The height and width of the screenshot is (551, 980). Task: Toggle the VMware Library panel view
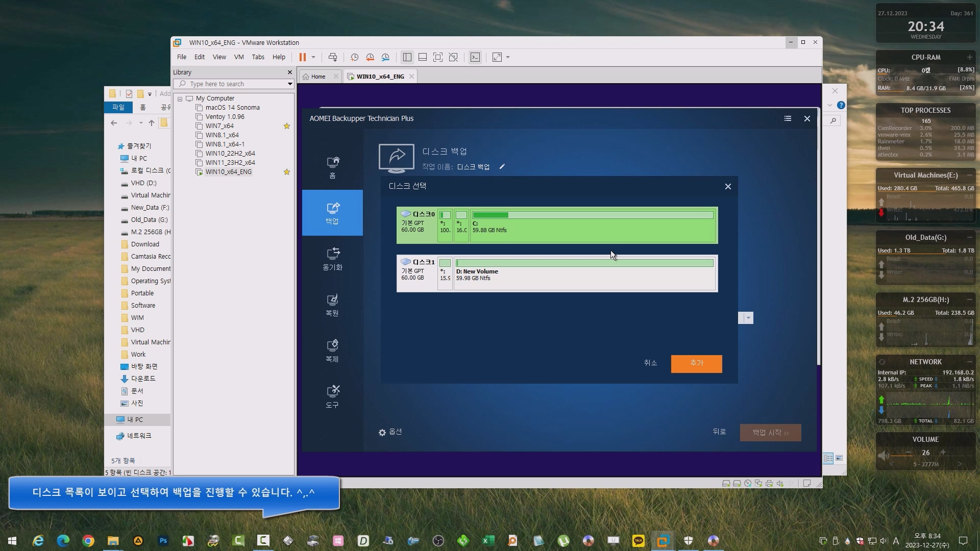point(407,57)
